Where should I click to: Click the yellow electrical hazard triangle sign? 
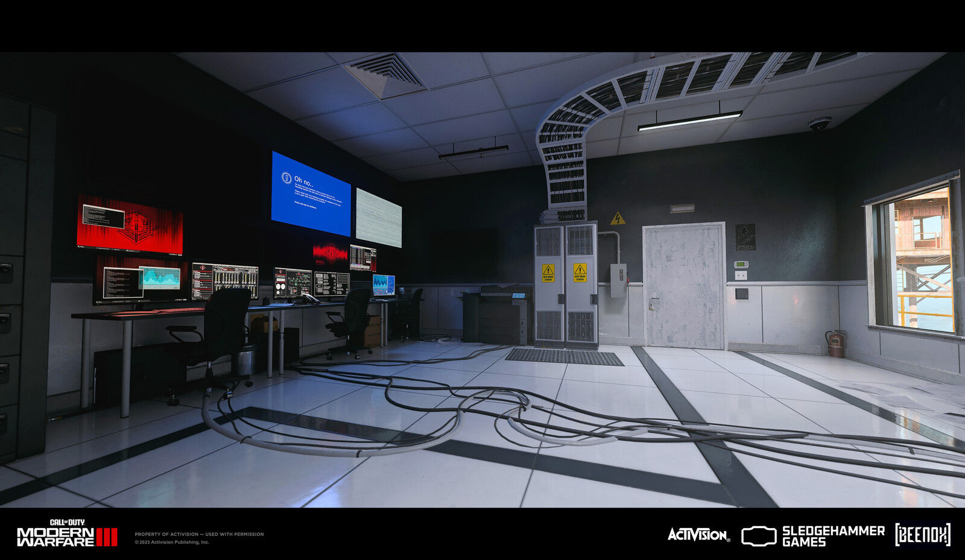(x=618, y=219)
